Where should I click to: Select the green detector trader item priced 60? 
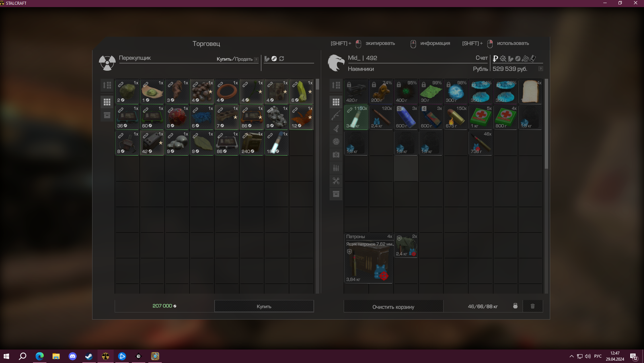coord(152,117)
